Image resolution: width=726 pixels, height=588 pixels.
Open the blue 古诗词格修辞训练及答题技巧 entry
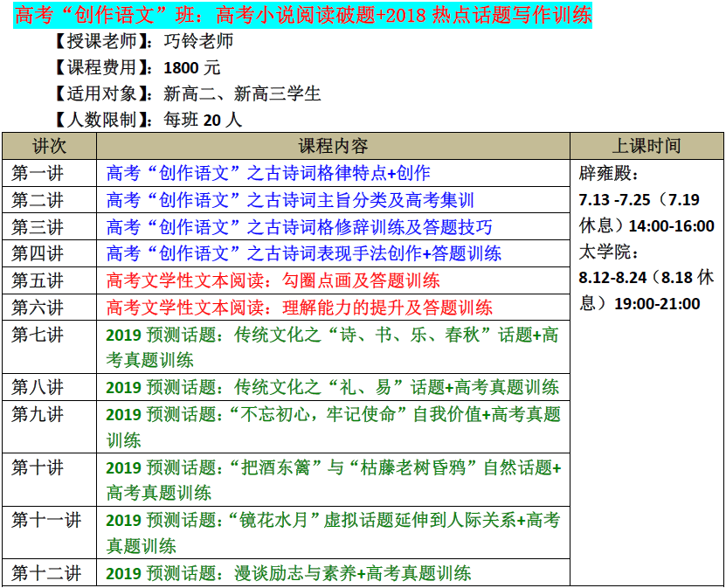[299, 227]
